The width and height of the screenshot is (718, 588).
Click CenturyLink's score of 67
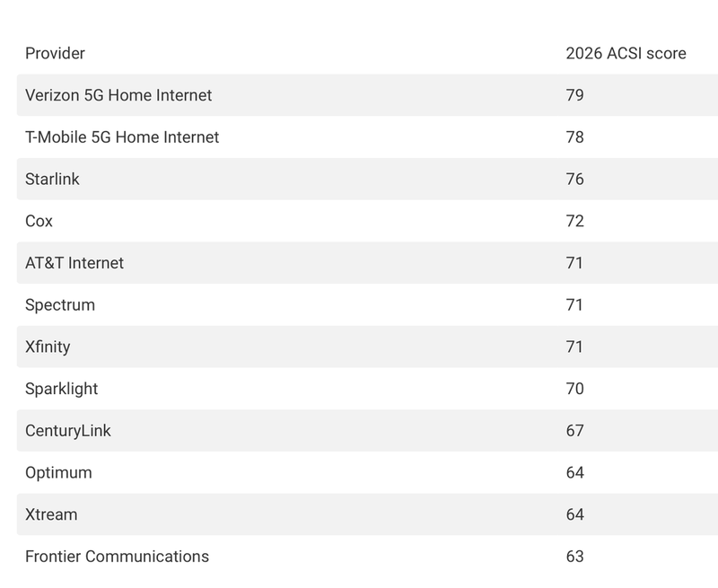tap(574, 431)
